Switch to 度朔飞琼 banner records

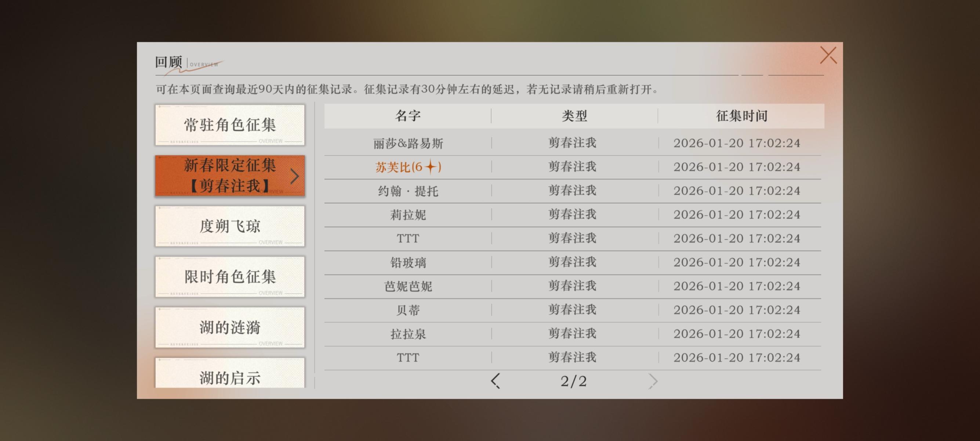230,226
